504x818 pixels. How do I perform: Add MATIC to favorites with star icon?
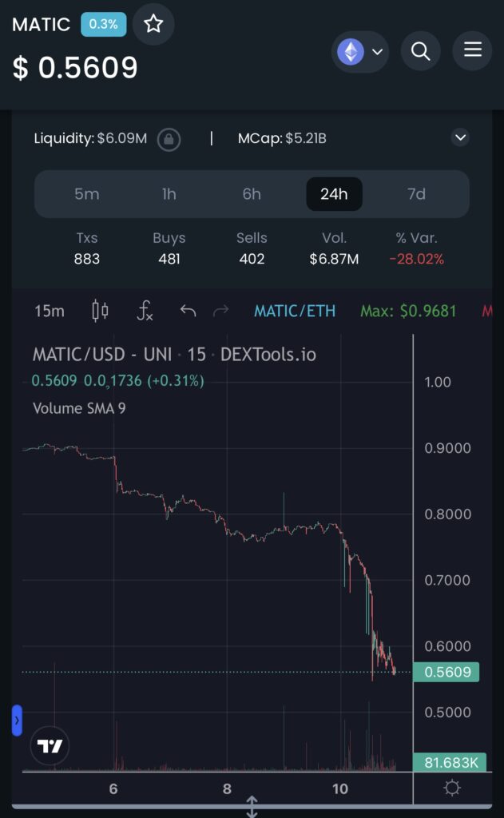(x=153, y=24)
